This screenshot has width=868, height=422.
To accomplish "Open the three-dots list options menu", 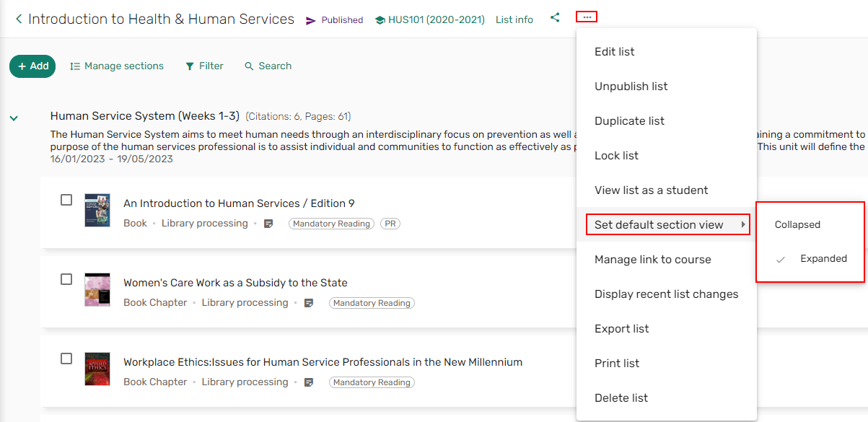I will [x=587, y=17].
